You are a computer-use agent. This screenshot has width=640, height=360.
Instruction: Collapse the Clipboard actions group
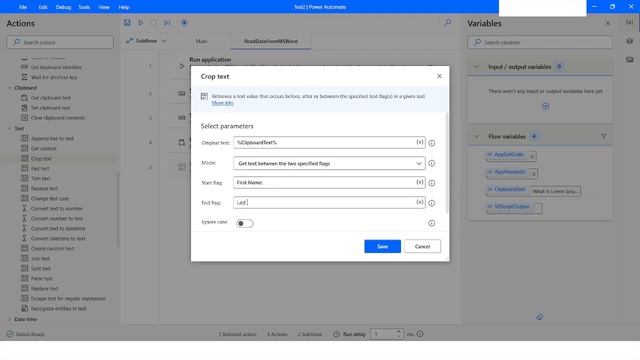pyautogui.click(x=10, y=88)
